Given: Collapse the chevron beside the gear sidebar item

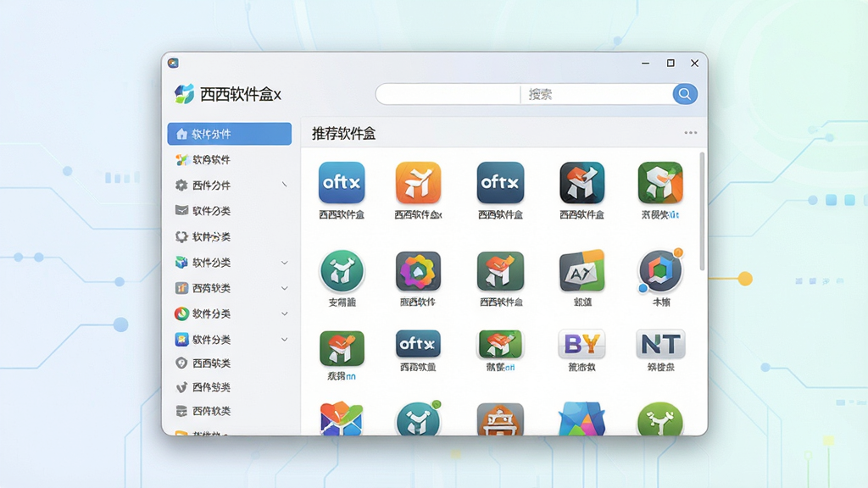Looking at the screenshot, I should tap(285, 184).
